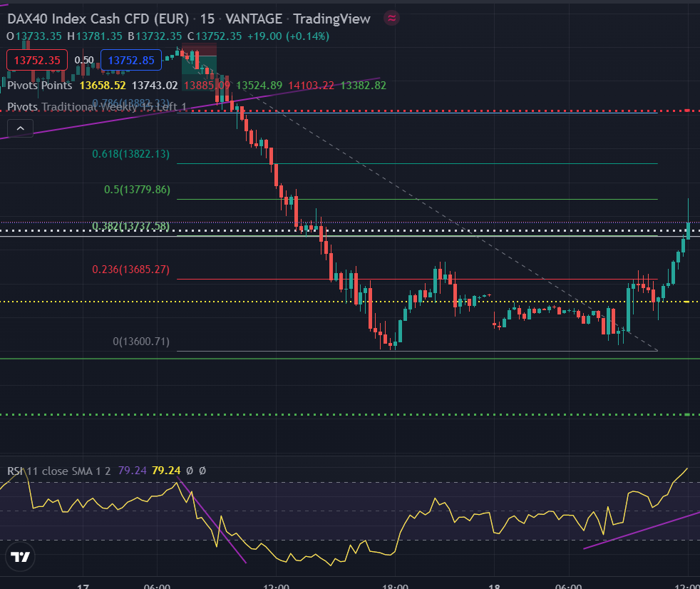Select the Pivots Points indicator label

pyautogui.click(x=40, y=86)
